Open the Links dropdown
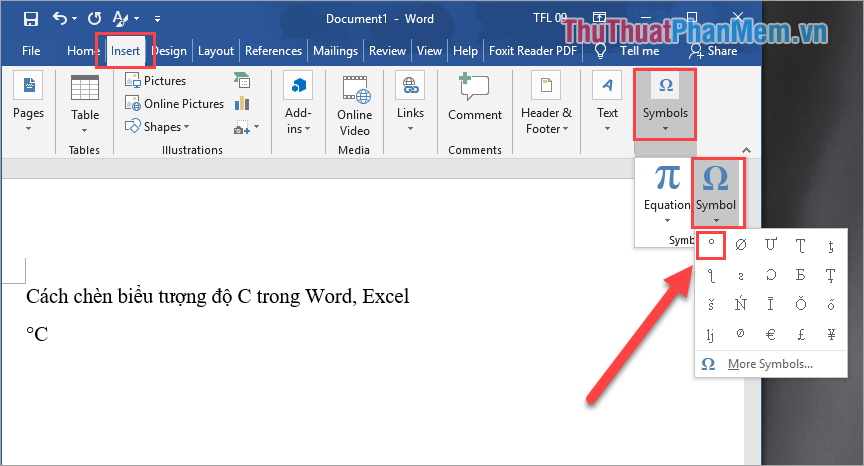This screenshot has height=466, width=864. (x=411, y=102)
